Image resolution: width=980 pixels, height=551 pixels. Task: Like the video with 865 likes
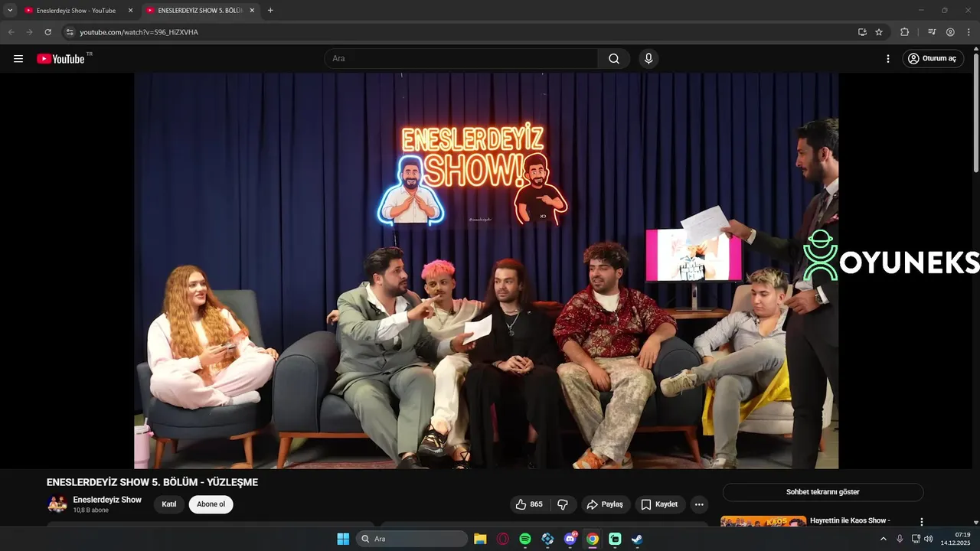(529, 504)
